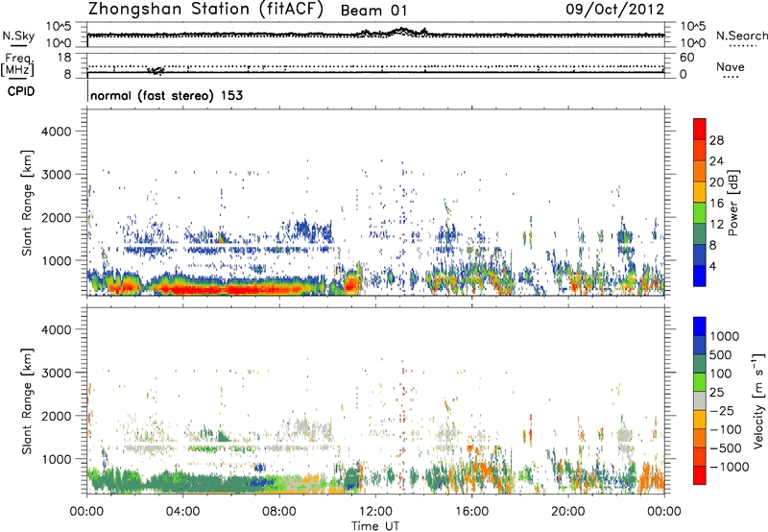Click the 'Velocity [m s⁻¹]' colorbar title
Viewport: 768px width, 532px height.
click(758, 400)
